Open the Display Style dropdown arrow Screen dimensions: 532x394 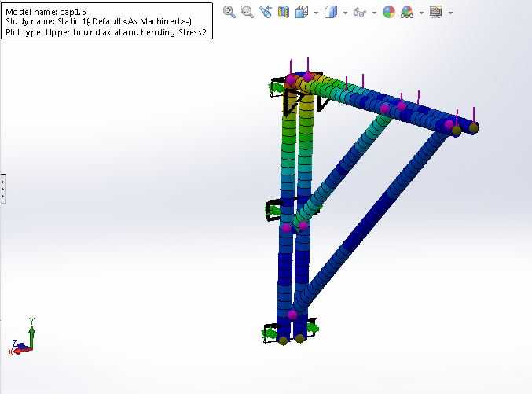coord(346,13)
